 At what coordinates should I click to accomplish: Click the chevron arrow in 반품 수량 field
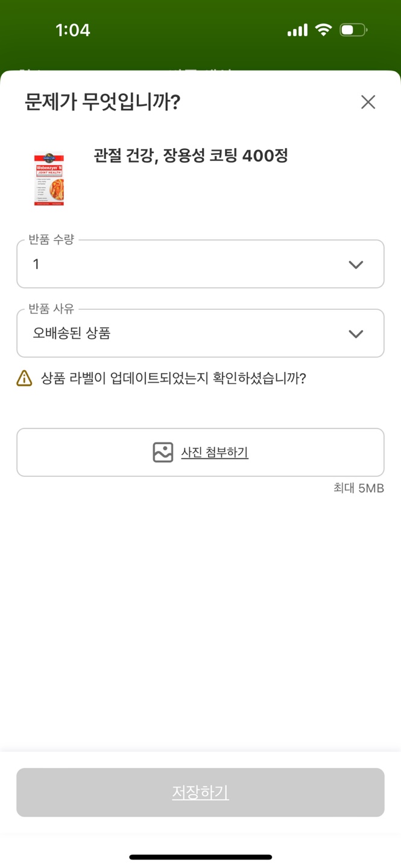tap(356, 265)
